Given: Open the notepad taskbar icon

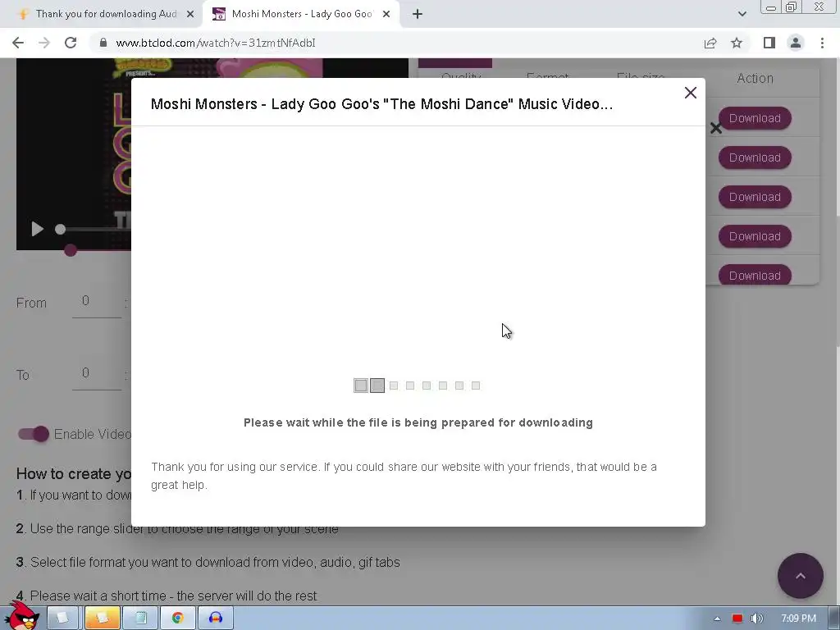Looking at the screenshot, I should pos(140,618).
